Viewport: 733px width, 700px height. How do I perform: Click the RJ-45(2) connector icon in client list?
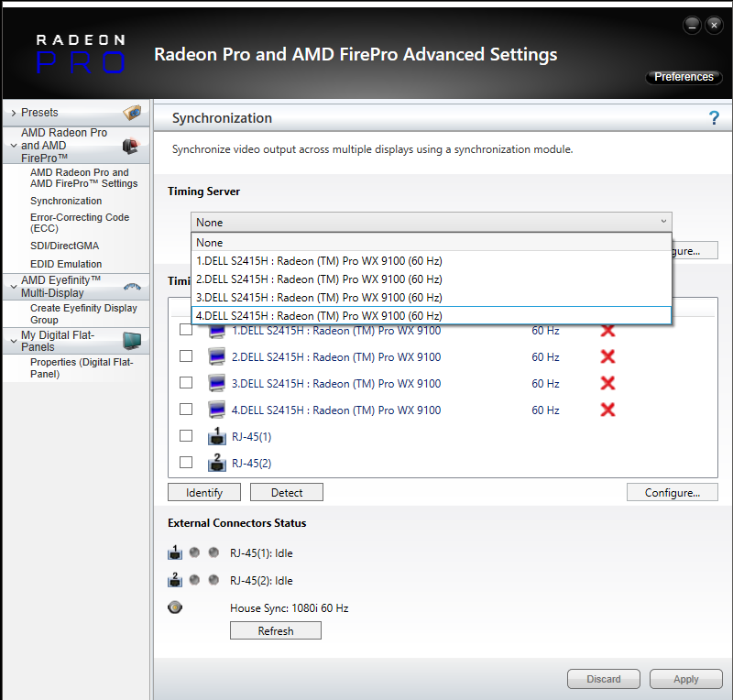[216, 463]
